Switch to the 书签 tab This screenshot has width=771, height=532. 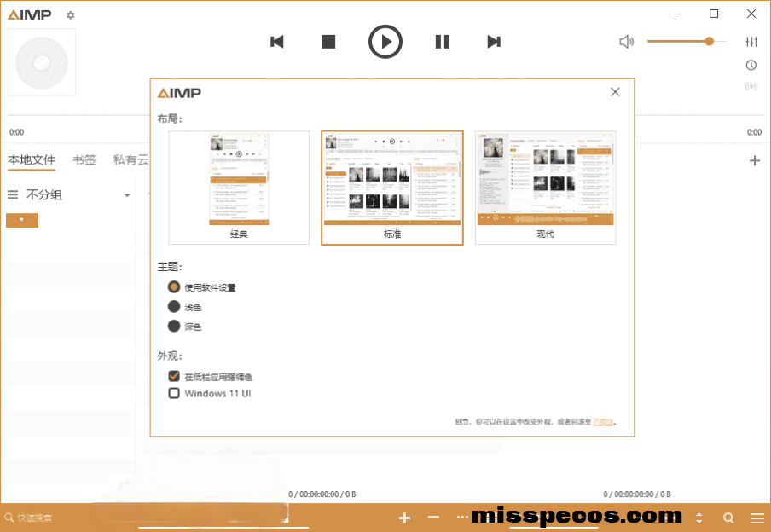tap(84, 159)
